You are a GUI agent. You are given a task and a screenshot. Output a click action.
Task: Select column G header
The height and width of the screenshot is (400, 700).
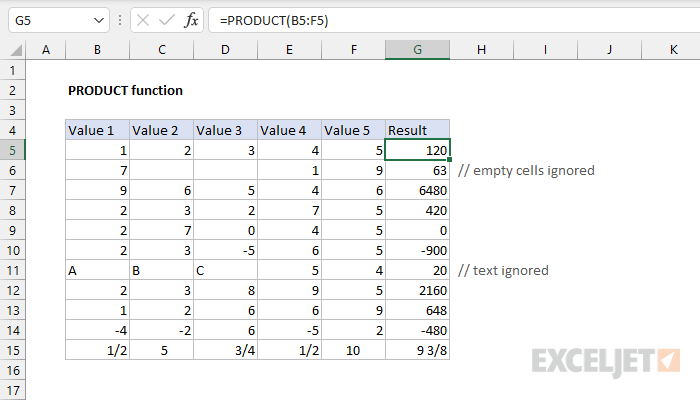[x=417, y=50]
